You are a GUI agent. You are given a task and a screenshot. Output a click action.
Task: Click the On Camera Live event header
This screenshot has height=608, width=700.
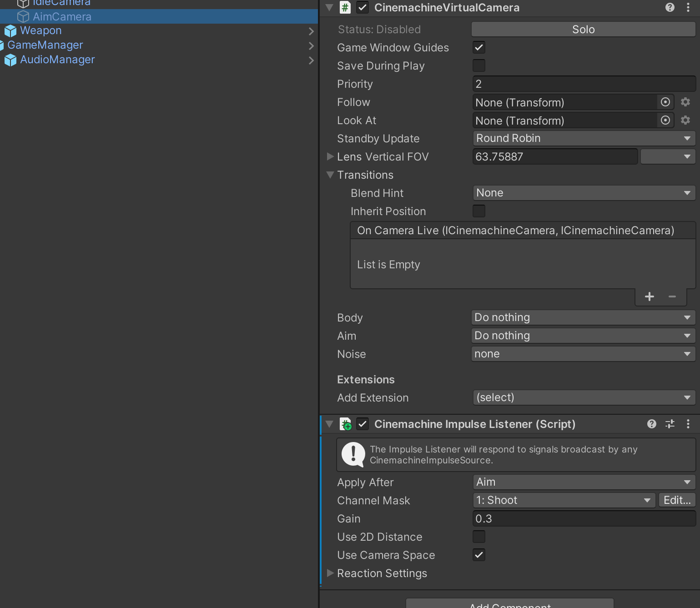(x=523, y=230)
